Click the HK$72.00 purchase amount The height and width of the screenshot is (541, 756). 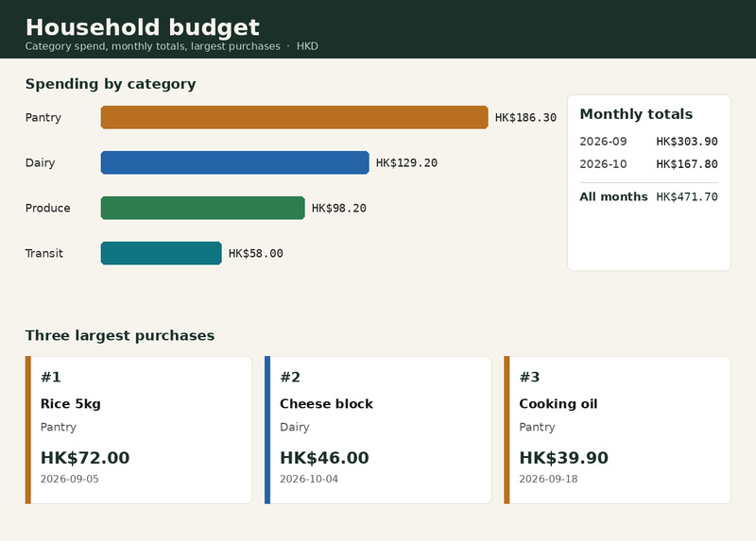point(85,458)
